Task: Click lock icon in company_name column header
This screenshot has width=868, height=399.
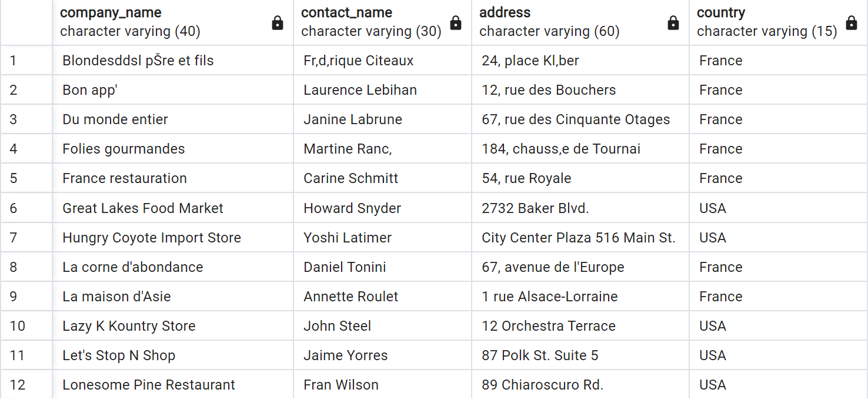Action: tap(278, 23)
